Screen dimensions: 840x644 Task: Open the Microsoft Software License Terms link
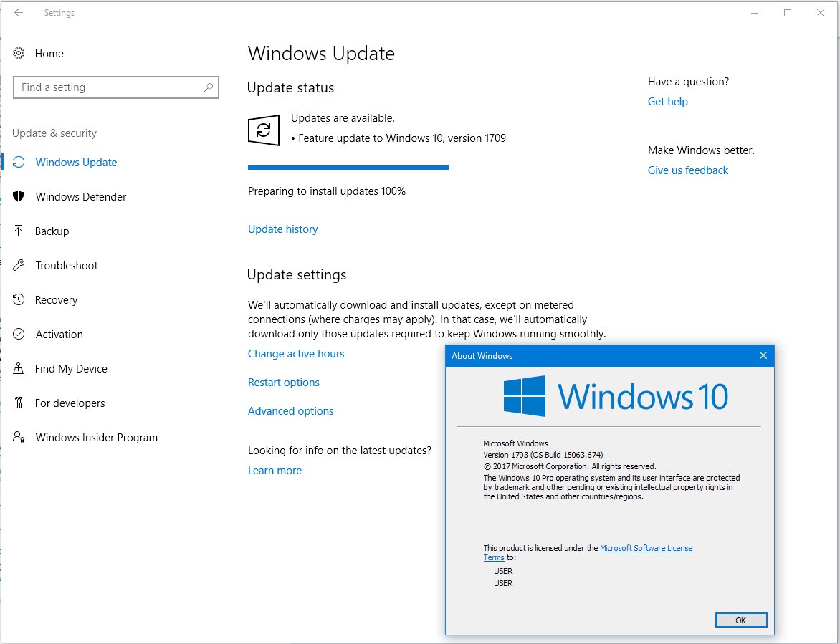(646, 547)
